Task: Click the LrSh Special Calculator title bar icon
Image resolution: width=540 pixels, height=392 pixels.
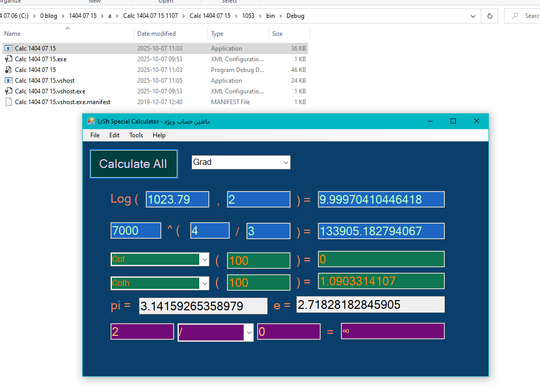Action: click(91, 121)
